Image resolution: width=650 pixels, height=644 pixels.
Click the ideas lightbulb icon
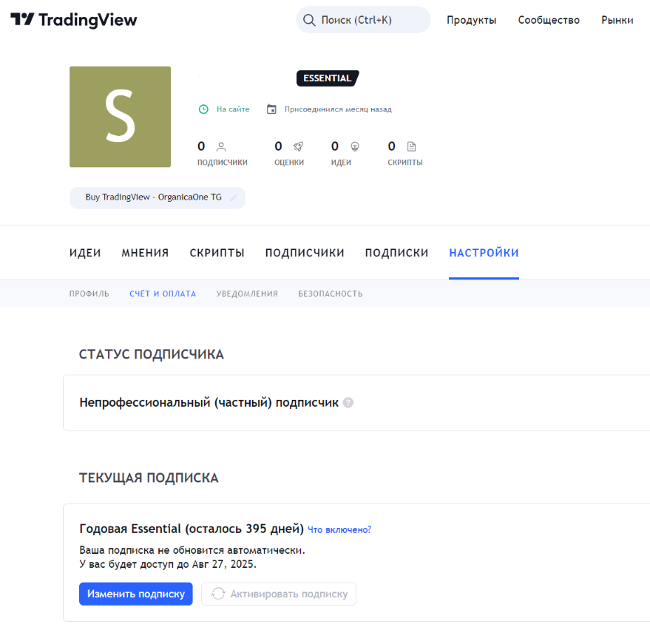(x=354, y=146)
